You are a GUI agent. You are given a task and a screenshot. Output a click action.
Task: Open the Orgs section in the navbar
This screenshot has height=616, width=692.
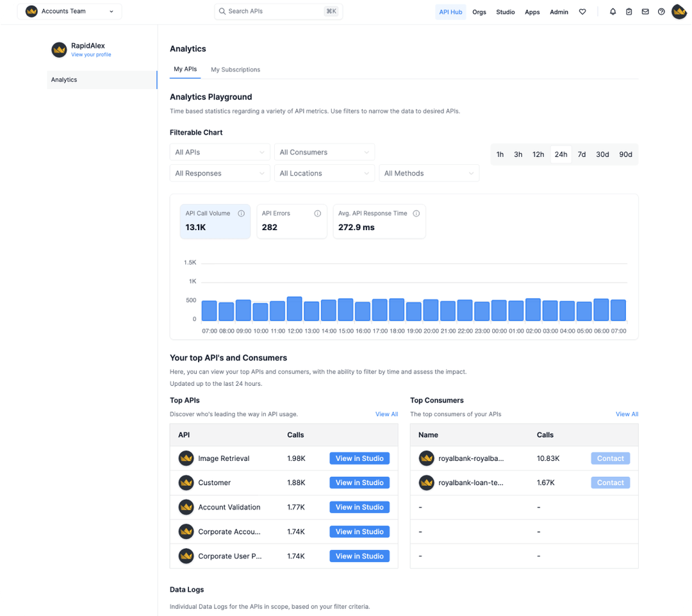coord(479,12)
